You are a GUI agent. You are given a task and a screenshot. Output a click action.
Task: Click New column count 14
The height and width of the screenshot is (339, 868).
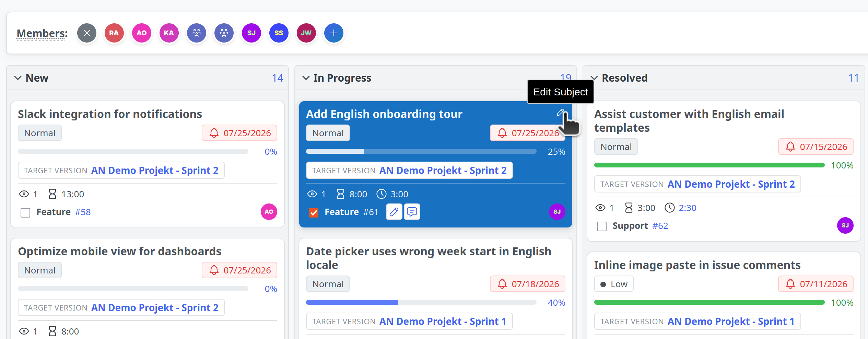click(278, 78)
